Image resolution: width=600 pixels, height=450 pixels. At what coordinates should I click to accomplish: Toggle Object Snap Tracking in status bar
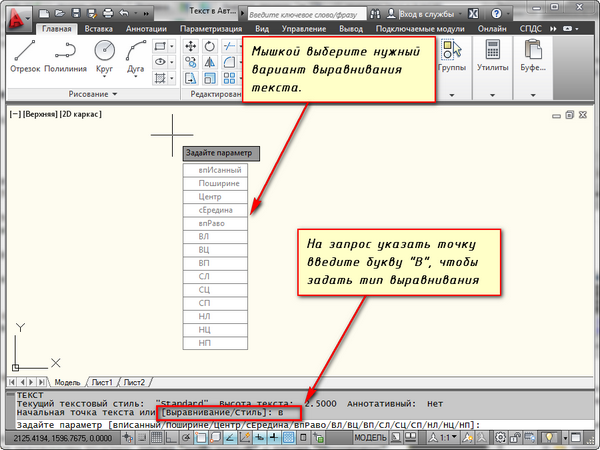click(x=230, y=437)
